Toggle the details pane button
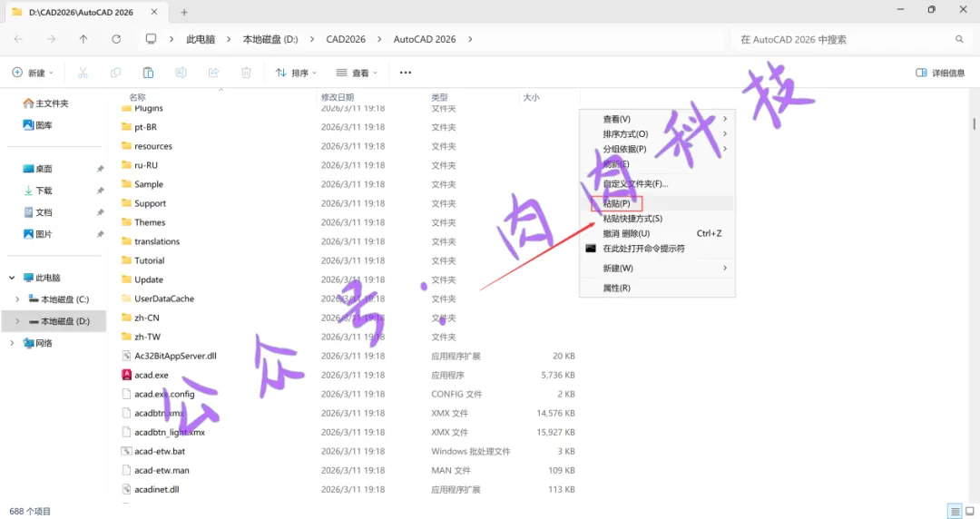This screenshot has width=980, height=519. 940,73
